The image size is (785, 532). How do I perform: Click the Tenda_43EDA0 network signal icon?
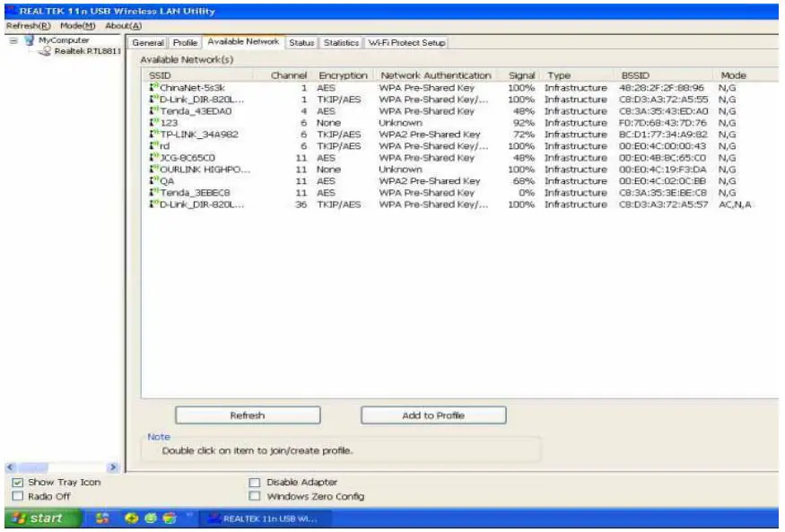153,110
